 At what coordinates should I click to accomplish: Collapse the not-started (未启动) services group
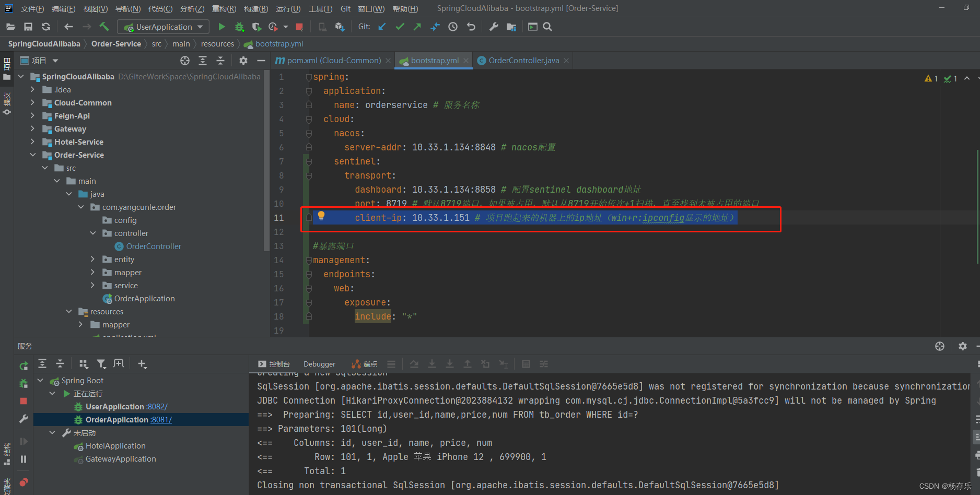(52, 432)
